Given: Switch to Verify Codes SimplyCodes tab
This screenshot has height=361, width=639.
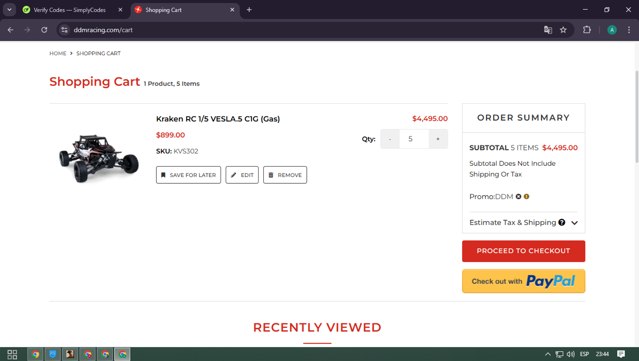Looking at the screenshot, I should [x=69, y=10].
